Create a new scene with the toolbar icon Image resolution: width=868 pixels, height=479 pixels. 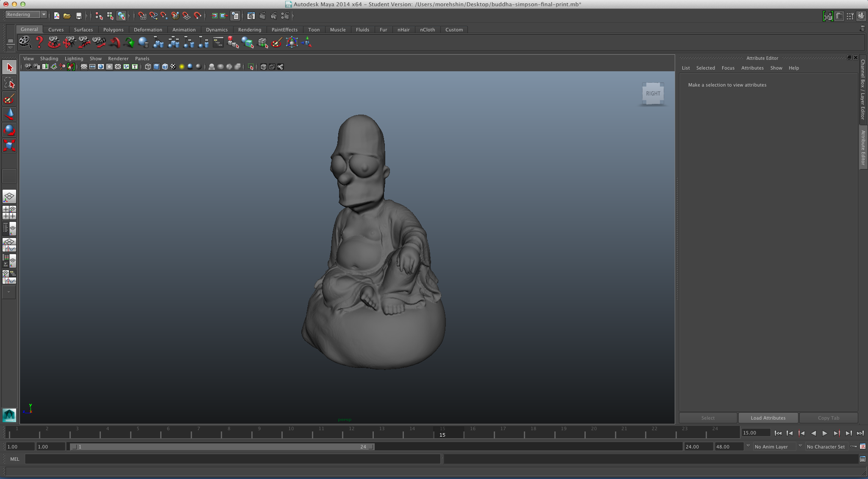pos(56,16)
